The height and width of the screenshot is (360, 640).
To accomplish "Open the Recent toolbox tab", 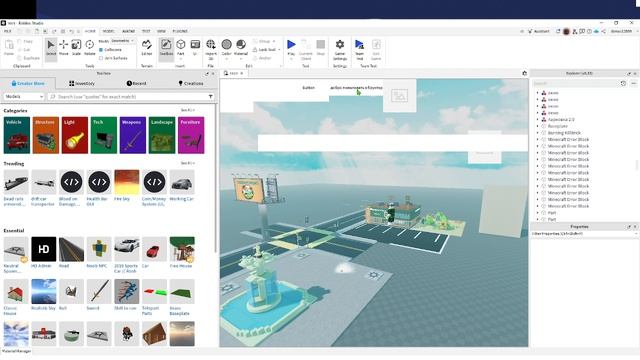I will pos(136,83).
